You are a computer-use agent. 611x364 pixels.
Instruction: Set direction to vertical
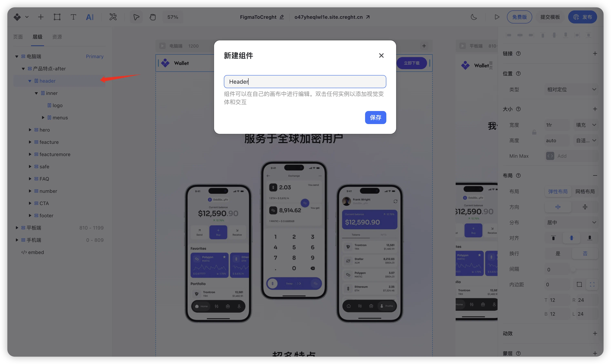coord(585,207)
